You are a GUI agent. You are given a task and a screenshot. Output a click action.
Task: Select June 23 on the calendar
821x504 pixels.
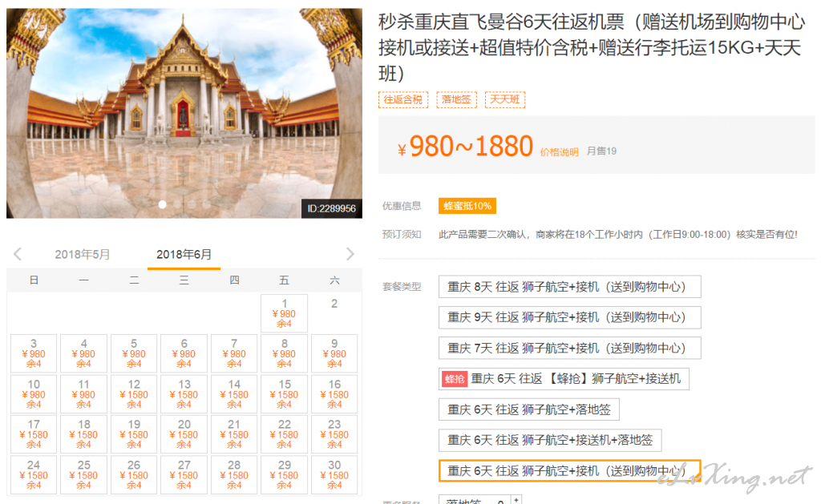pyautogui.click(x=334, y=433)
